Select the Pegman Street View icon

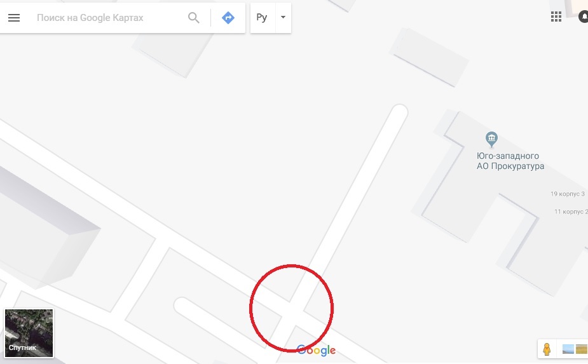point(547,349)
